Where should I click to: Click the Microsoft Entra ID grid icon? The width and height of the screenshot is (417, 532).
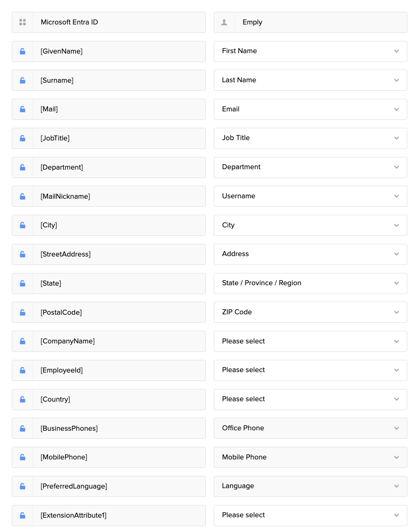click(x=23, y=22)
